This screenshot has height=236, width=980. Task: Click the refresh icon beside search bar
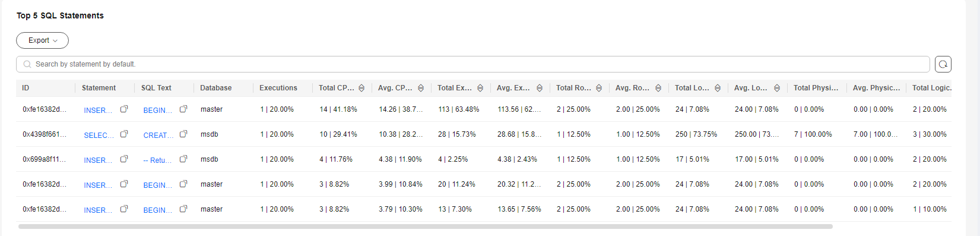pos(943,64)
